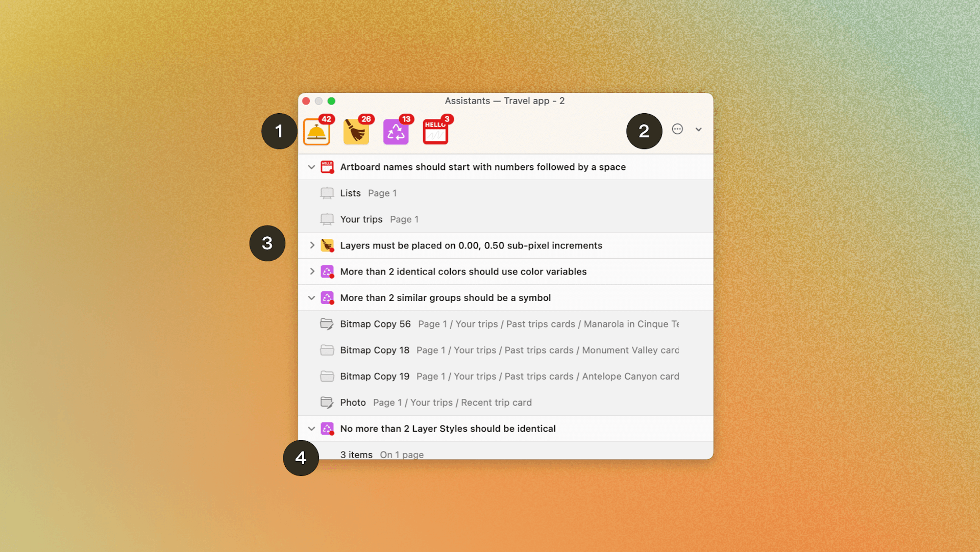
Task: Click the red close window button
Action: [306, 101]
